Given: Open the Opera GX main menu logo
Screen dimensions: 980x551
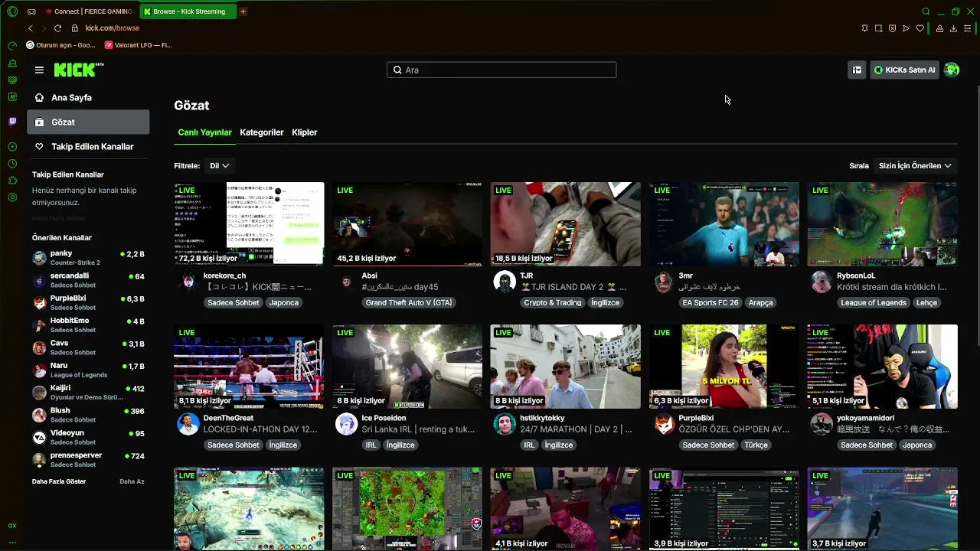Looking at the screenshot, I should (x=12, y=11).
